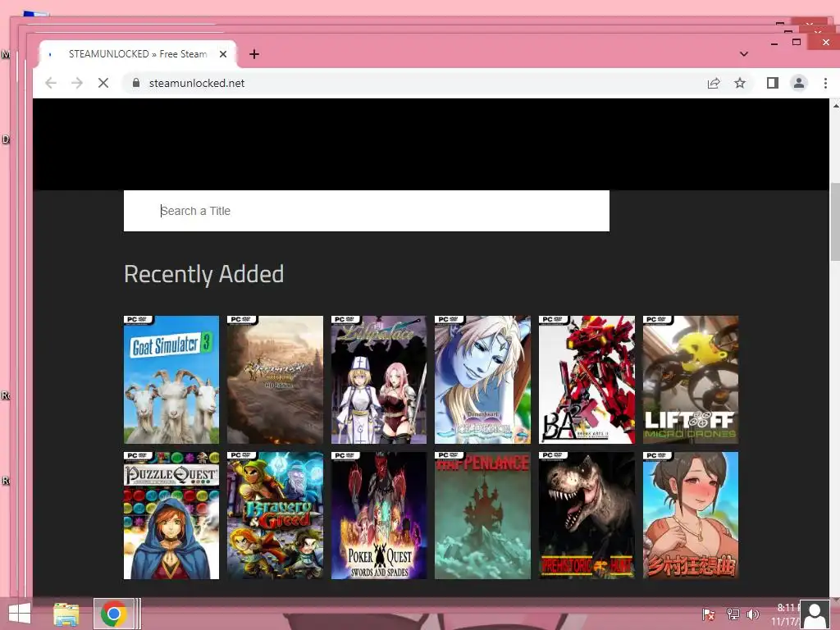
Task: Bookmark this page with the star icon
Action: coord(740,83)
